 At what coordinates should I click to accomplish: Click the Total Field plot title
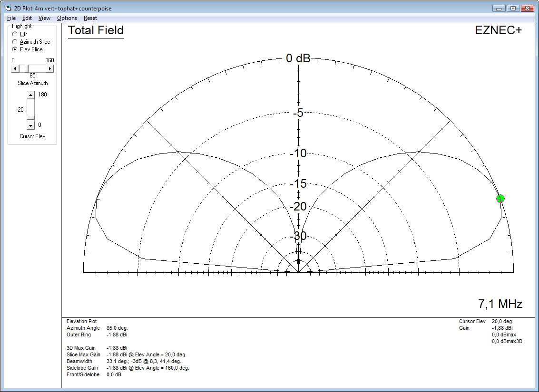96,30
